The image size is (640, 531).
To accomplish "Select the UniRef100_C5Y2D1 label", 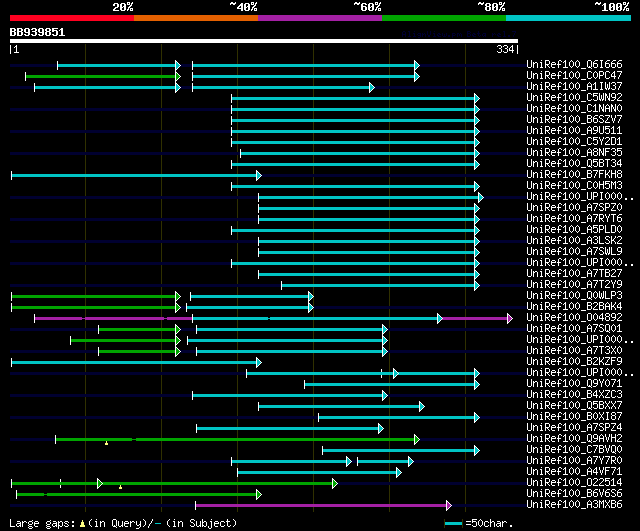I will [x=574, y=142].
